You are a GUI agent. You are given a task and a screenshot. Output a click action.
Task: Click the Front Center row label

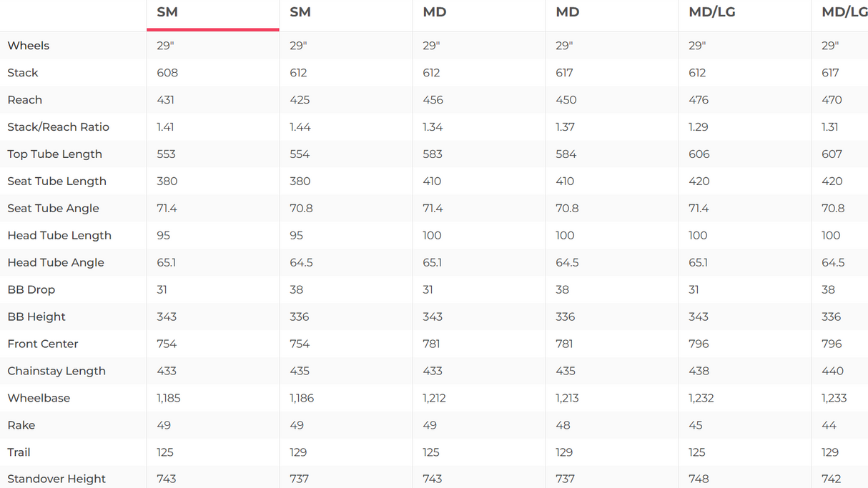(x=43, y=344)
